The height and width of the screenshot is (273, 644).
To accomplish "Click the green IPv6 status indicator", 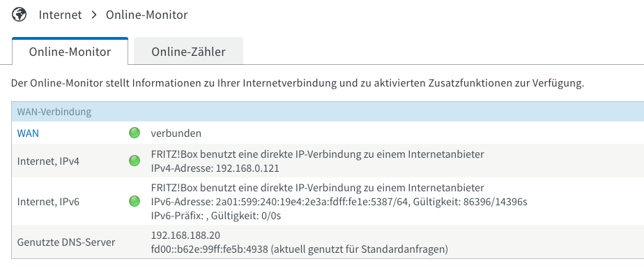I will pos(135,201).
